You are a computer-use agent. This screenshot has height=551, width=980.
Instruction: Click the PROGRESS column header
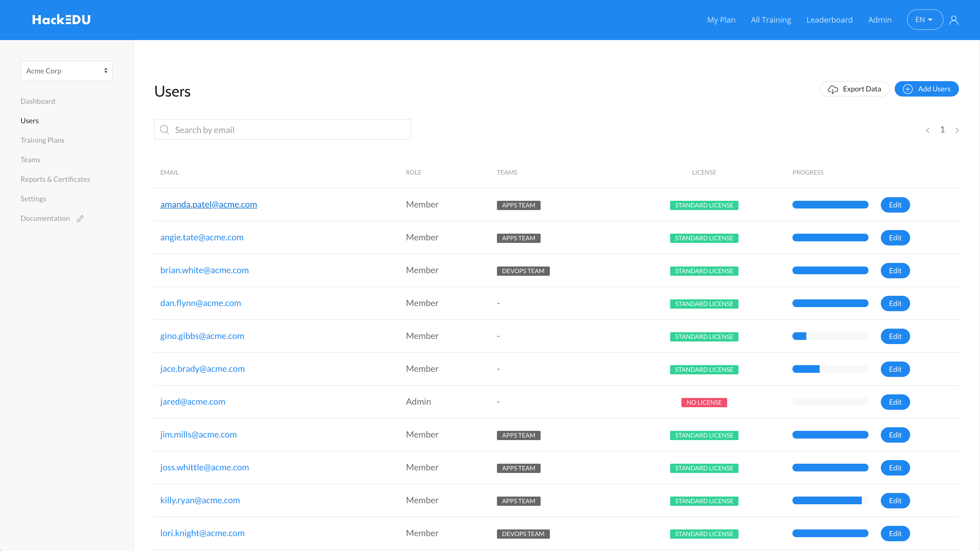coord(808,172)
